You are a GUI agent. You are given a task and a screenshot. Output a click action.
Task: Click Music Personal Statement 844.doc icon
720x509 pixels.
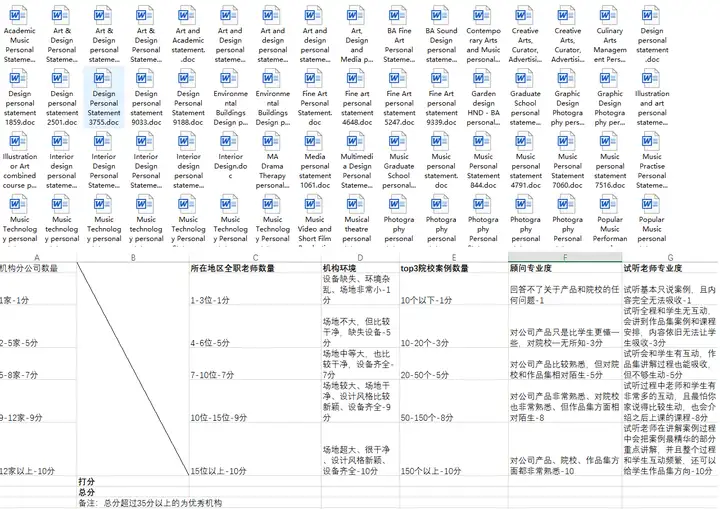click(x=483, y=161)
